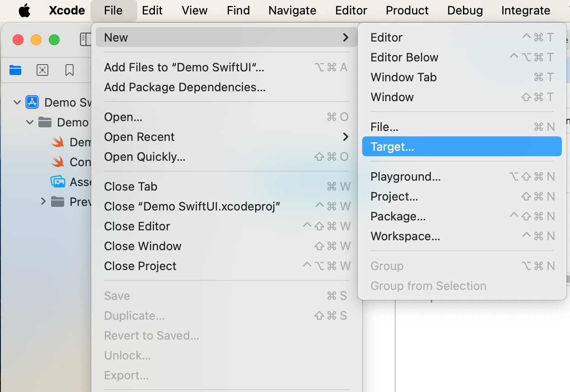Click the Demo SwiftUI project icon
This screenshot has width=570, height=392.
point(32,103)
